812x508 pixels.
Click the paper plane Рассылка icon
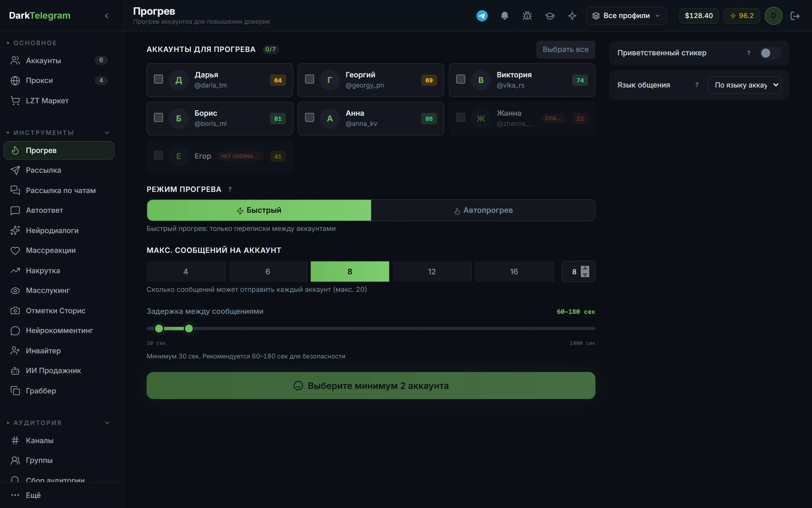click(15, 170)
